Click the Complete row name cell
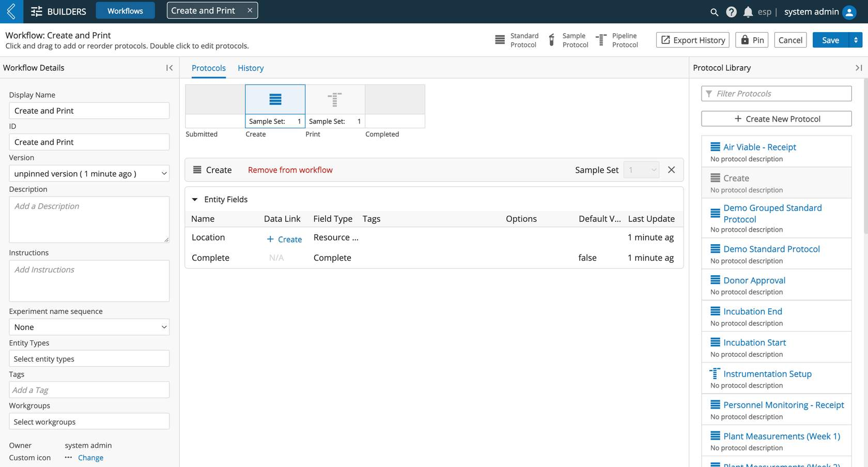 point(210,258)
